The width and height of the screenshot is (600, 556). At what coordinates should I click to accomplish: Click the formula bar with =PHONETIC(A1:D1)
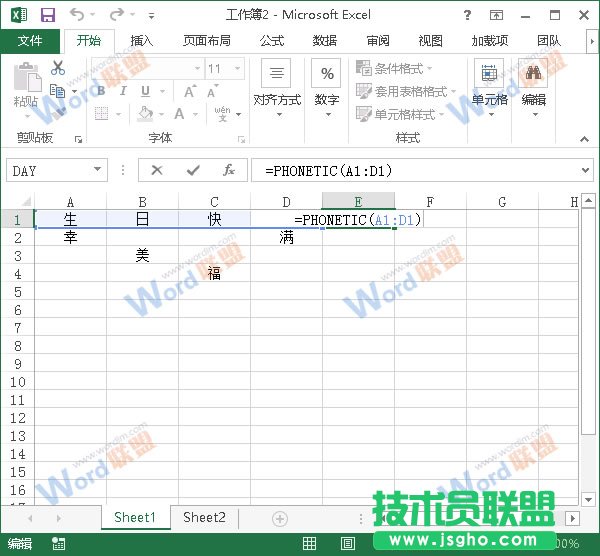point(414,170)
